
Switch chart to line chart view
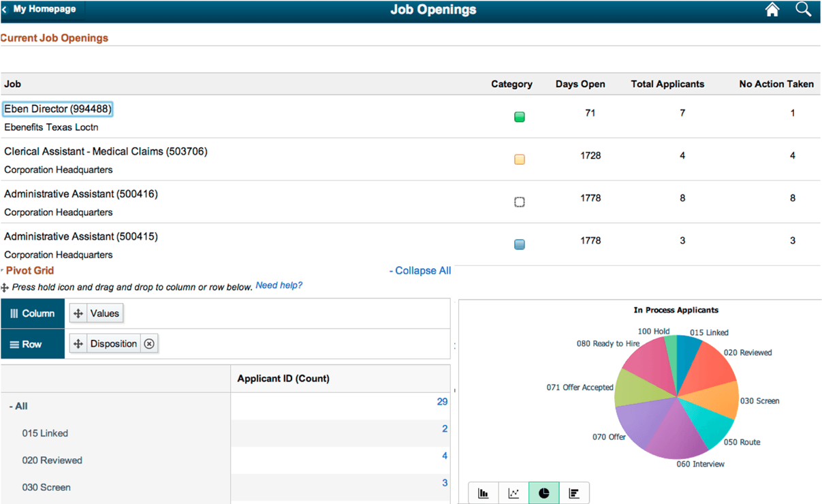point(513,492)
